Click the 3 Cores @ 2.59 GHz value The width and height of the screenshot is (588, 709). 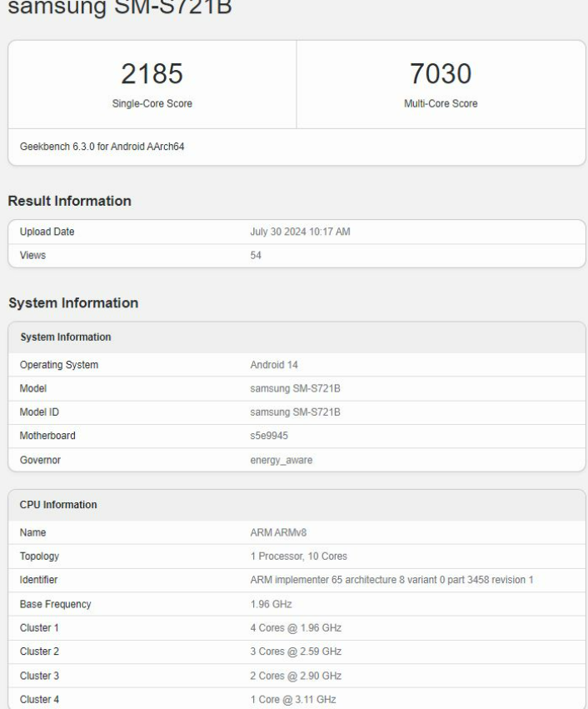(x=296, y=652)
